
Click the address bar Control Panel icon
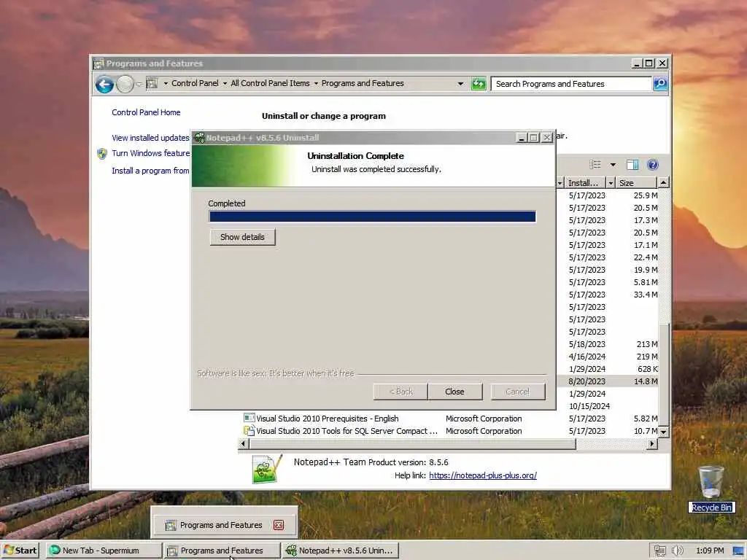point(152,83)
